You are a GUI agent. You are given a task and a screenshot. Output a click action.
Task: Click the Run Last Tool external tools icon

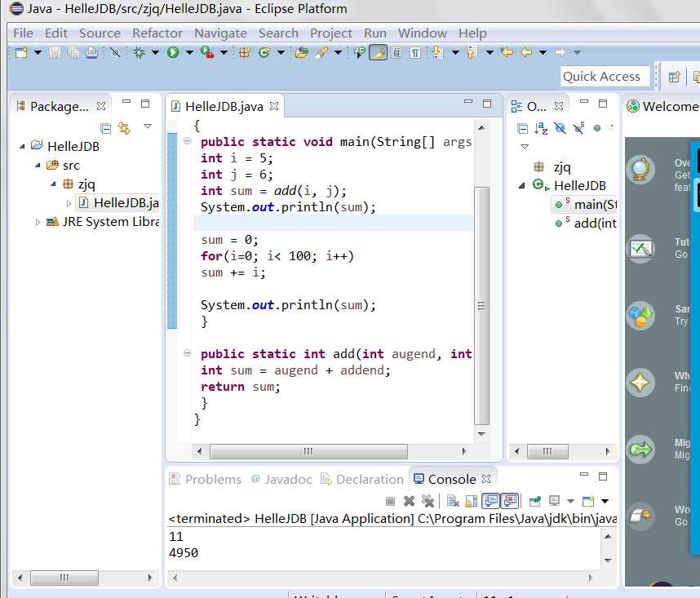(x=206, y=53)
